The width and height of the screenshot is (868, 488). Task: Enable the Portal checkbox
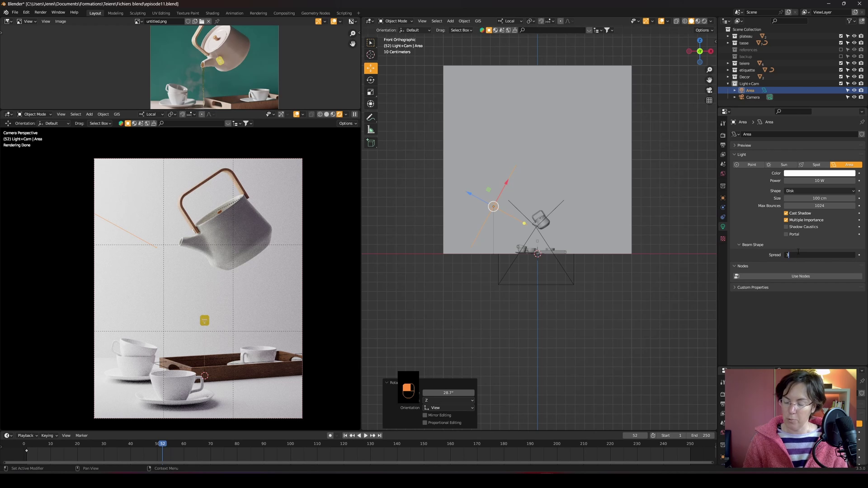[x=786, y=234]
